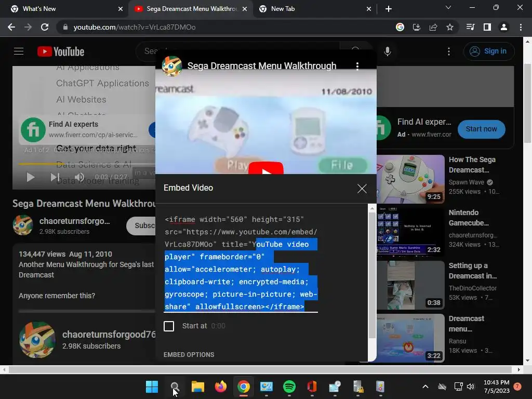Screen dimensions: 532x399
Task: Open Nintendo Gamecube video thumbnail
Action: pos(410,232)
